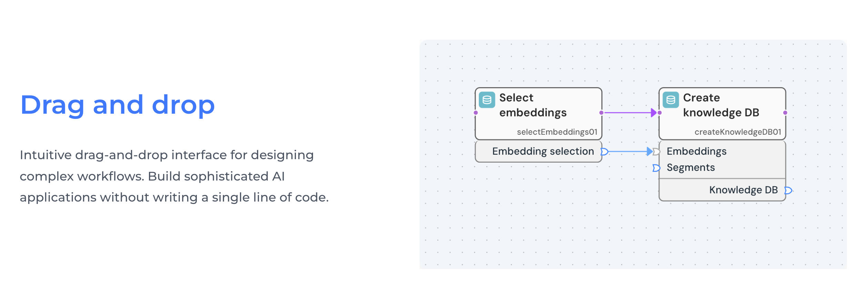
Task: Click the Embedding selection output row
Action: tap(538, 151)
